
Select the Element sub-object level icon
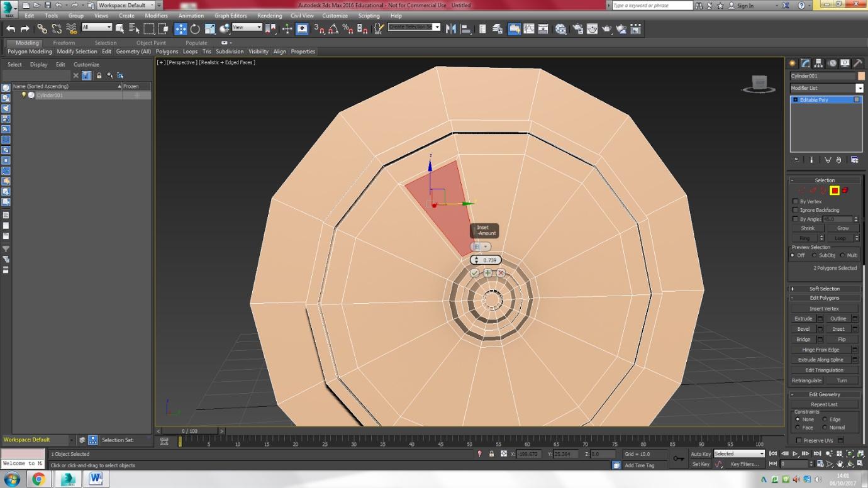[x=845, y=191]
